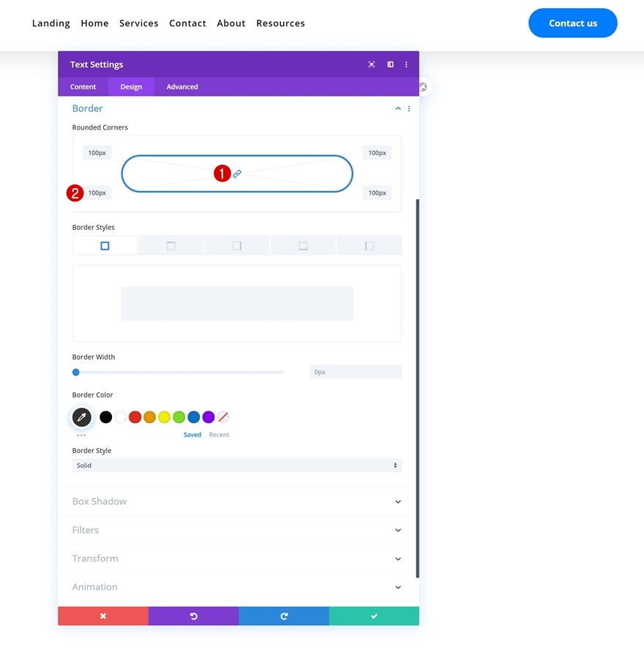Switch to the Advanced tab
The height and width of the screenshot is (653, 644).
(x=182, y=87)
